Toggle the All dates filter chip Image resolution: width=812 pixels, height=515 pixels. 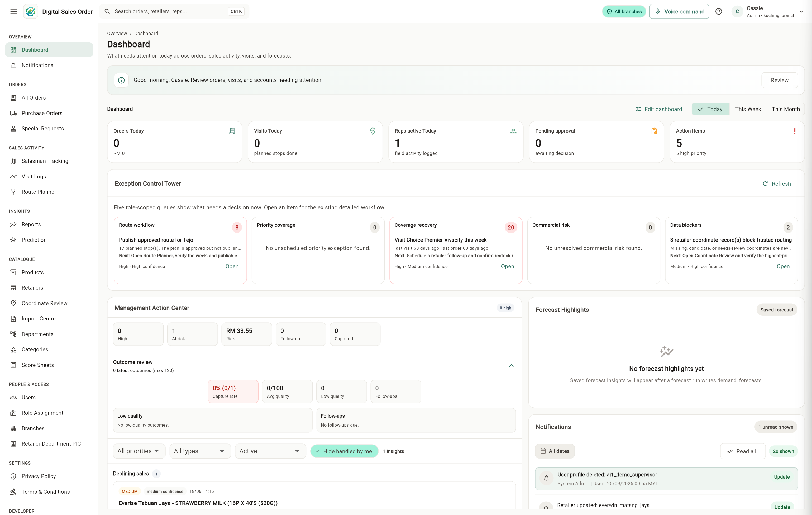tap(555, 451)
